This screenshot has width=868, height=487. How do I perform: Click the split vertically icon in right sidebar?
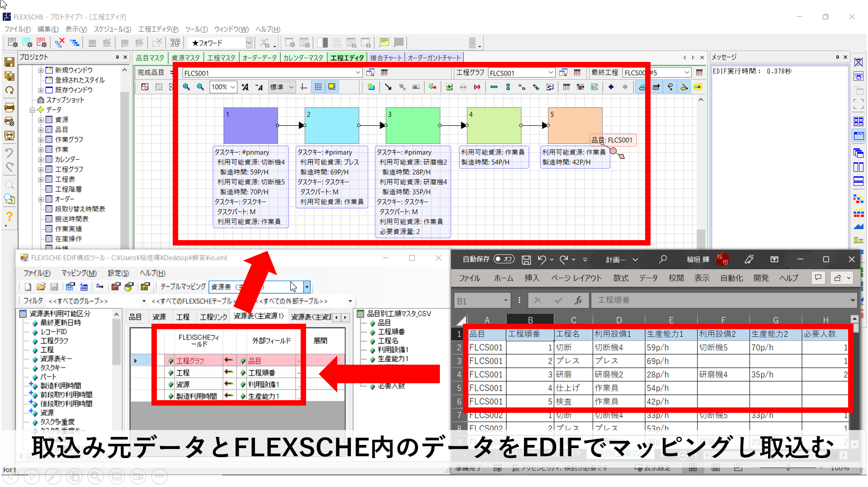[858, 167]
